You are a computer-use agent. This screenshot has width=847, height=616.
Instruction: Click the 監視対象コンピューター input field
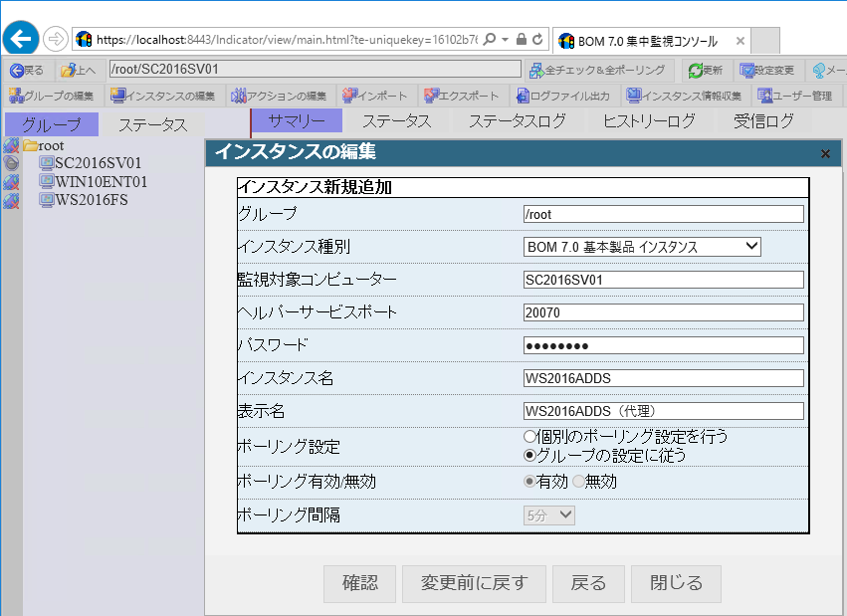663,280
